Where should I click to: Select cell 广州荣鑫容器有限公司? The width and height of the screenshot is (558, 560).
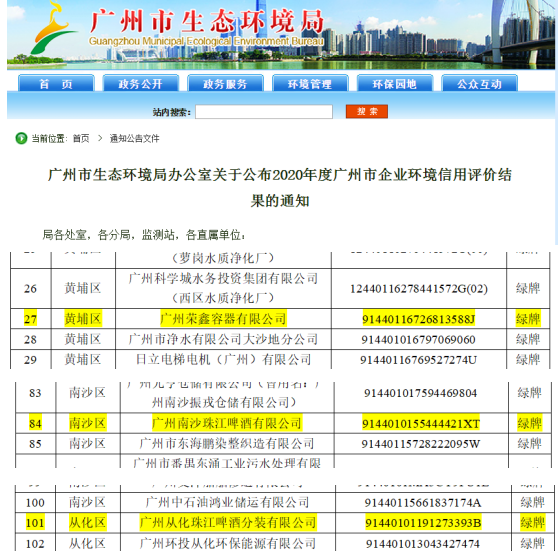[223, 319]
